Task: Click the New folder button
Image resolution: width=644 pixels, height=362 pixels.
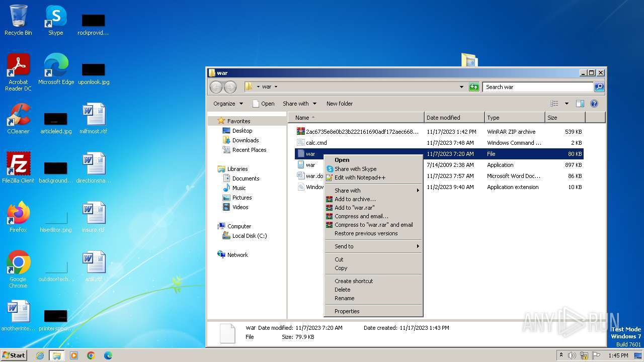Action: (x=340, y=104)
